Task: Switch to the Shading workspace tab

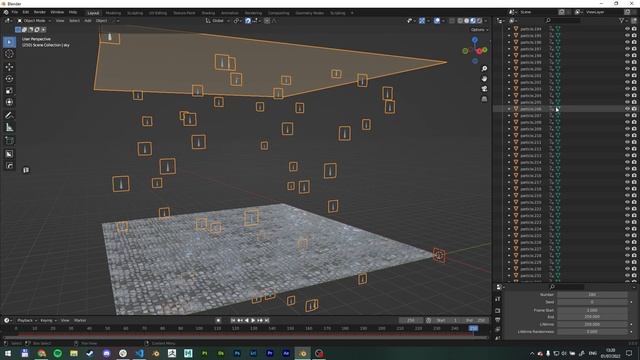Action: (x=208, y=13)
